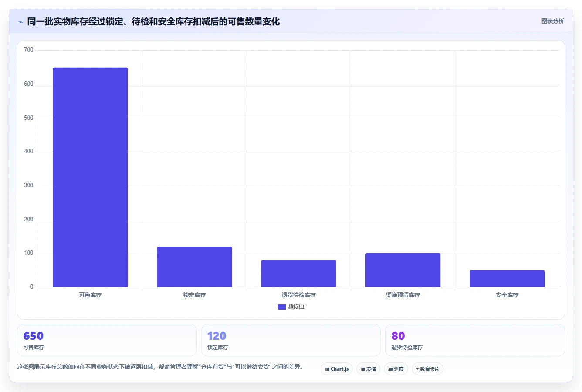Click the 指标值 legend label
Image resolution: width=582 pixels, height=392 pixels.
pyautogui.click(x=296, y=307)
